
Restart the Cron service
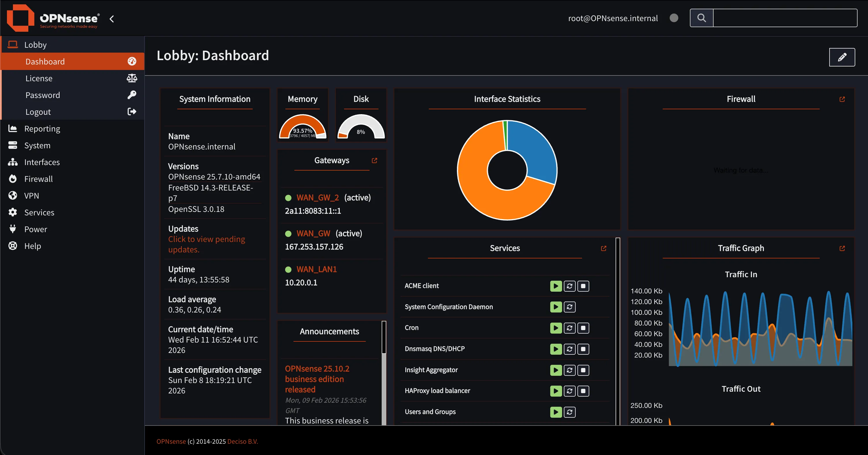coord(570,328)
